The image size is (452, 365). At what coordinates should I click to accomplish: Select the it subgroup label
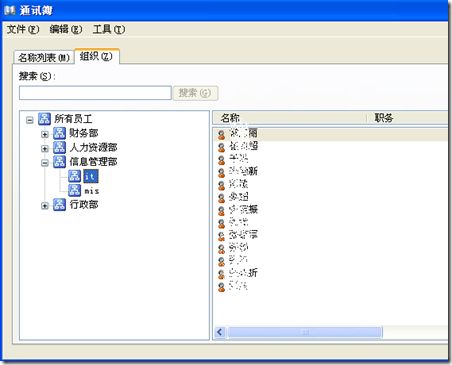[91, 176]
